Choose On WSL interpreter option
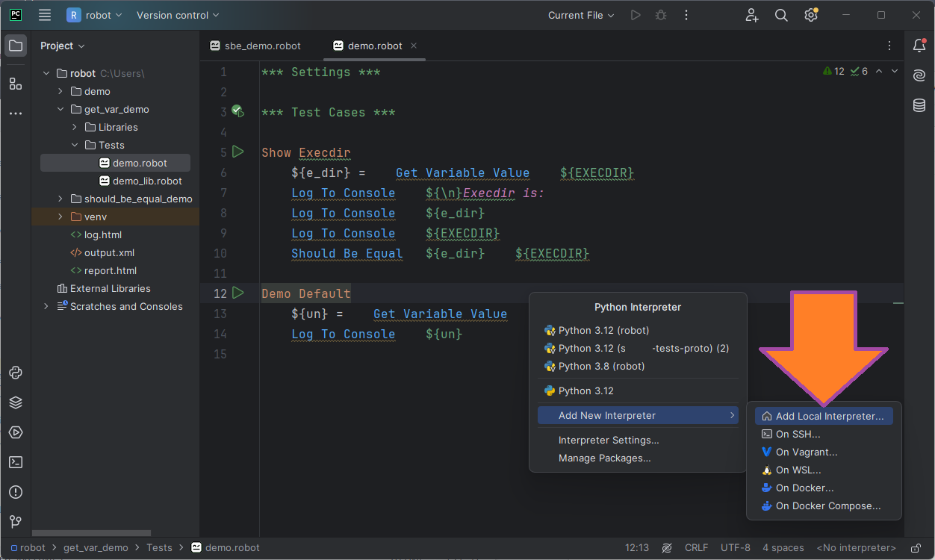Viewport: 935px width, 560px height. pos(824,470)
